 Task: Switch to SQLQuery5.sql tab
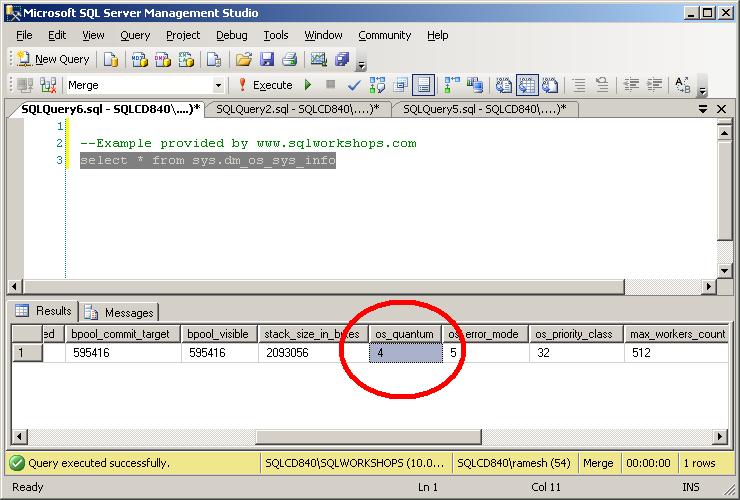pos(485,110)
